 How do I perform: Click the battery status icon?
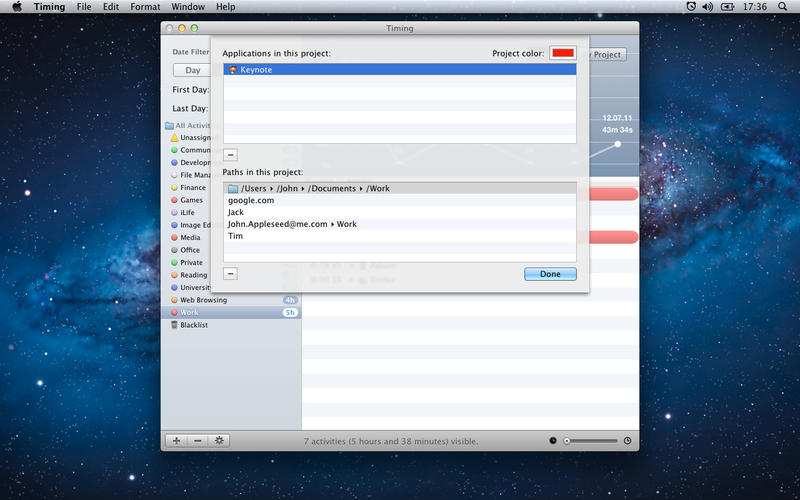point(727,7)
